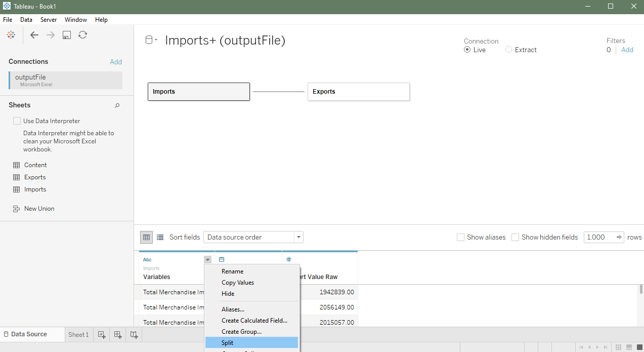Refresh the data source with the refresh icon
The width and height of the screenshot is (644, 352).
click(83, 35)
